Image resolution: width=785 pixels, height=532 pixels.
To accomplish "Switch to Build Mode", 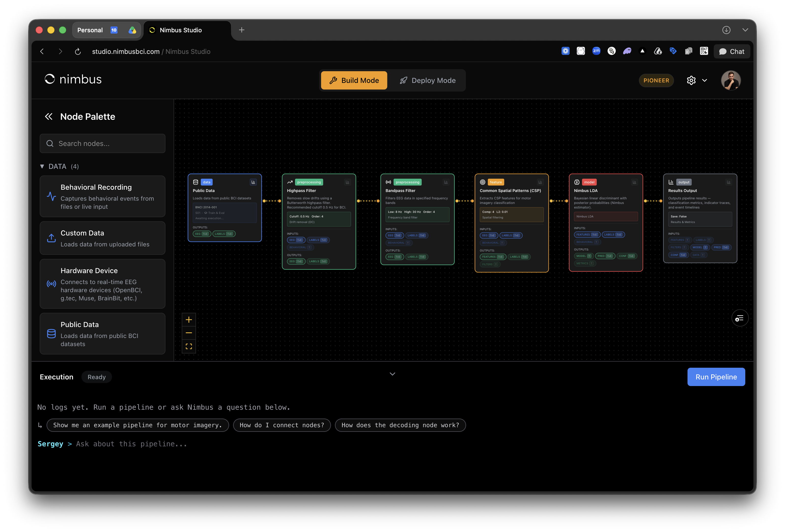I will click(x=354, y=80).
